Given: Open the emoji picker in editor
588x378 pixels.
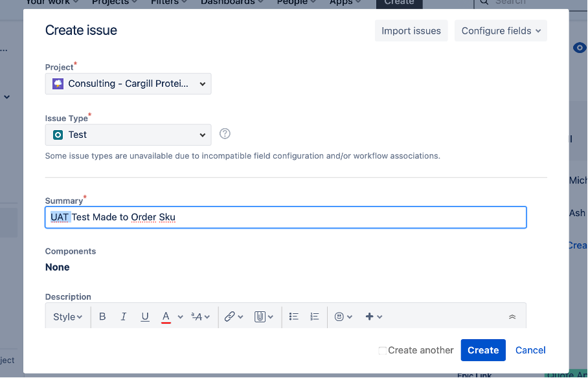Looking at the screenshot, I should [x=339, y=317].
